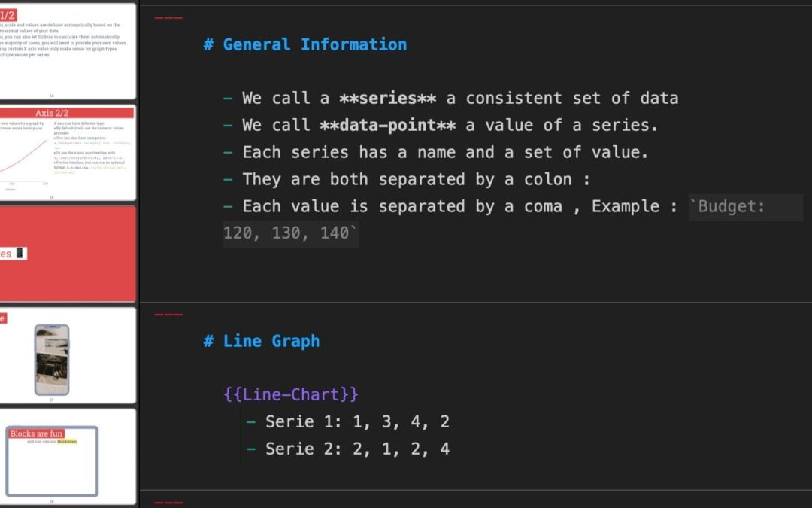This screenshot has width=812, height=508.
Task: Click the red separator below the Serie lines
Action: tap(168, 502)
